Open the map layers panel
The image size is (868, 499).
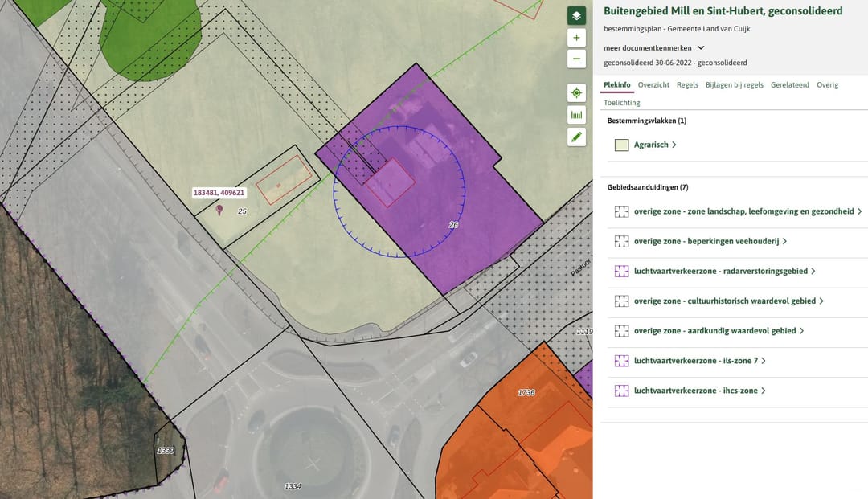coord(576,16)
